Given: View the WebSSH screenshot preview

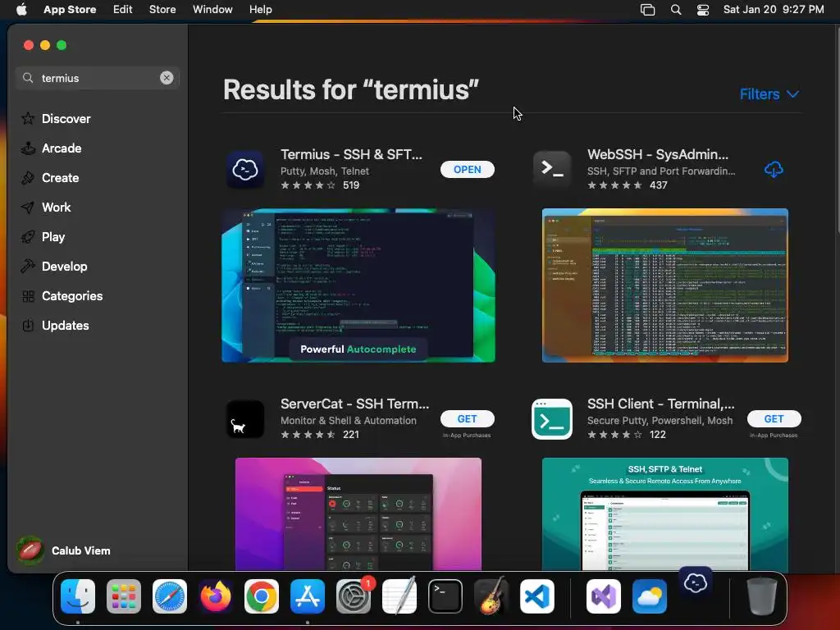Looking at the screenshot, I should (x=664, y=285).
